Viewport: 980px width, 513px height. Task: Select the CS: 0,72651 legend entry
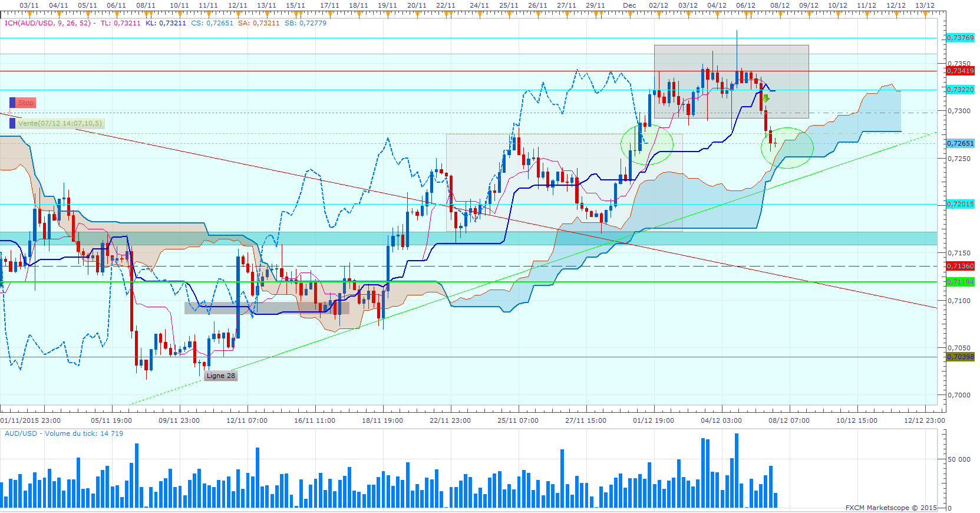pos(212,23)
